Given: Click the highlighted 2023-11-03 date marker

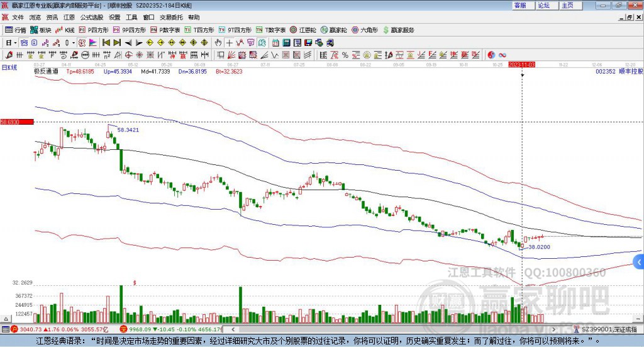Looking at the screenshot, I should (x=521, y=65).
